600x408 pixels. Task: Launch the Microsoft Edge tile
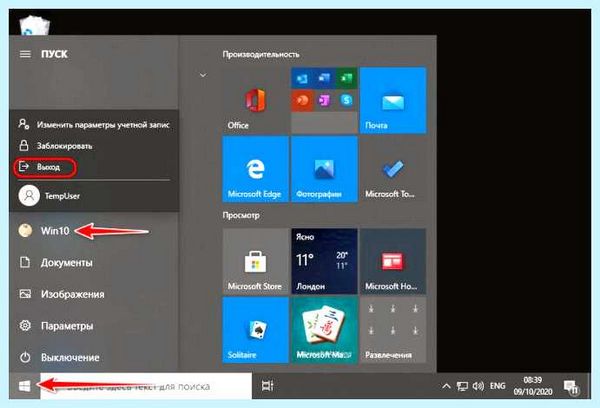click(255, 169)
